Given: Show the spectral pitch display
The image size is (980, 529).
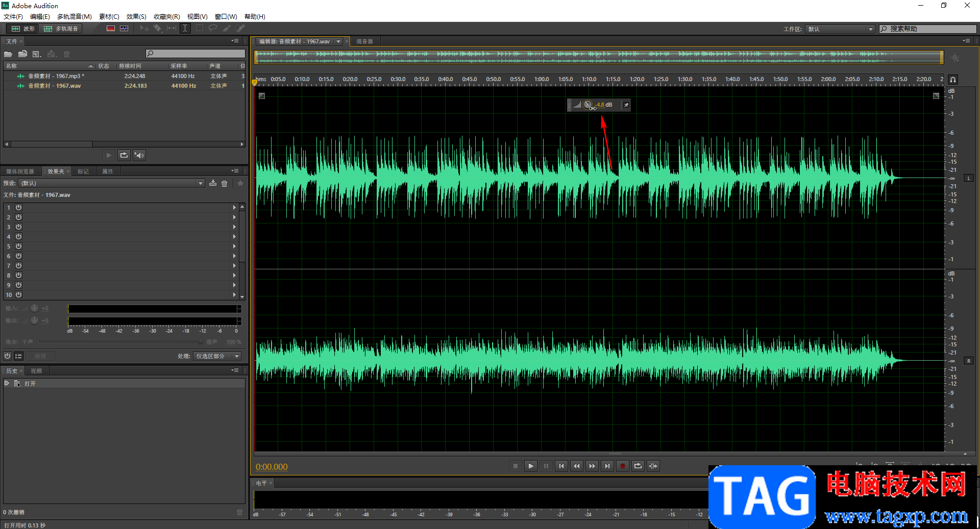Looking at the screenshot, I should (x=124, y=29).
